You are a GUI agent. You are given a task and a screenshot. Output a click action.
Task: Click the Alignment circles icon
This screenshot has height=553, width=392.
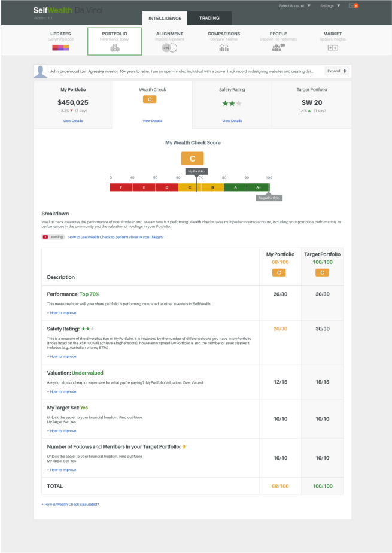[x=169, y=47]
